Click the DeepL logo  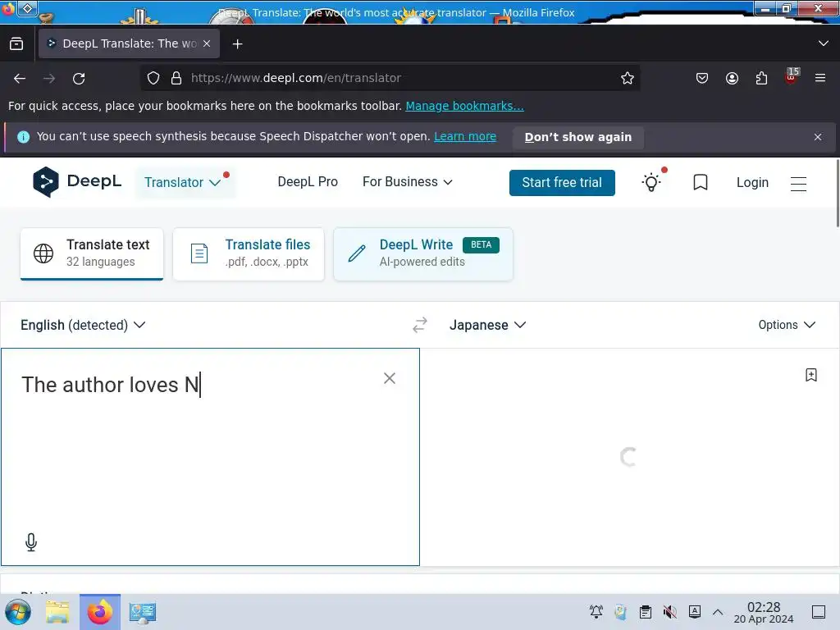click(x=77, y=182)
